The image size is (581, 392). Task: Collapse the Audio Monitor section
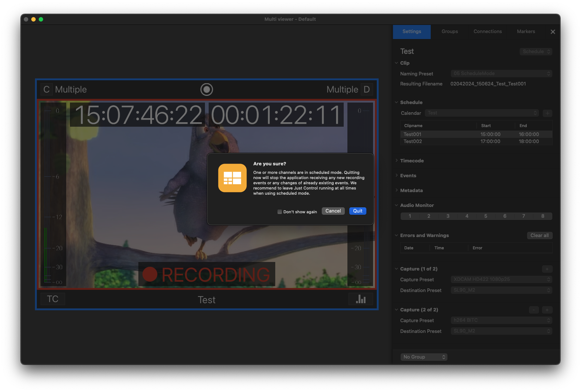tap(397, 205)
